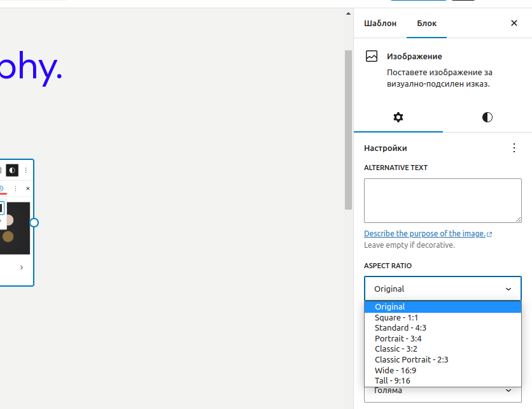Collapse the Aspect Ratio Original dropdown
Screen dimensions: 532x409
[x=442, y=289]
